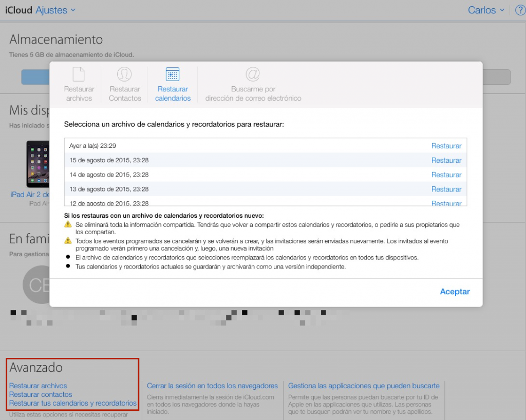Click the 'Se eliminará toda la información compartida' warning icon
This screenshot has height=420, width=526.
tap(68, 224)
